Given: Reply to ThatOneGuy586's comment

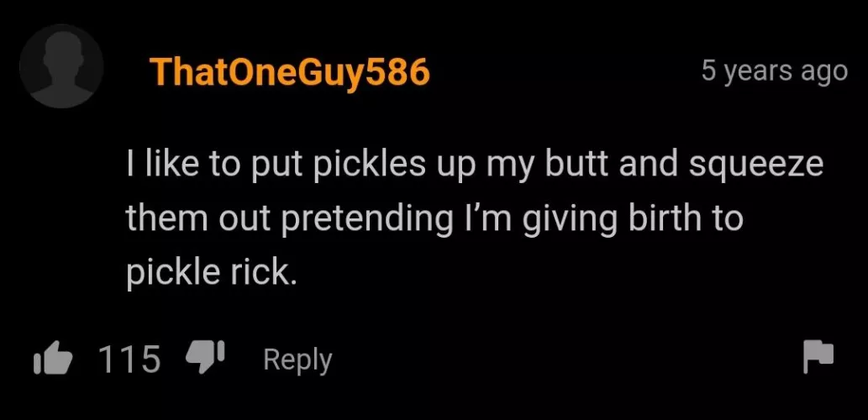Looking at the screenshot, I should 297,360.
